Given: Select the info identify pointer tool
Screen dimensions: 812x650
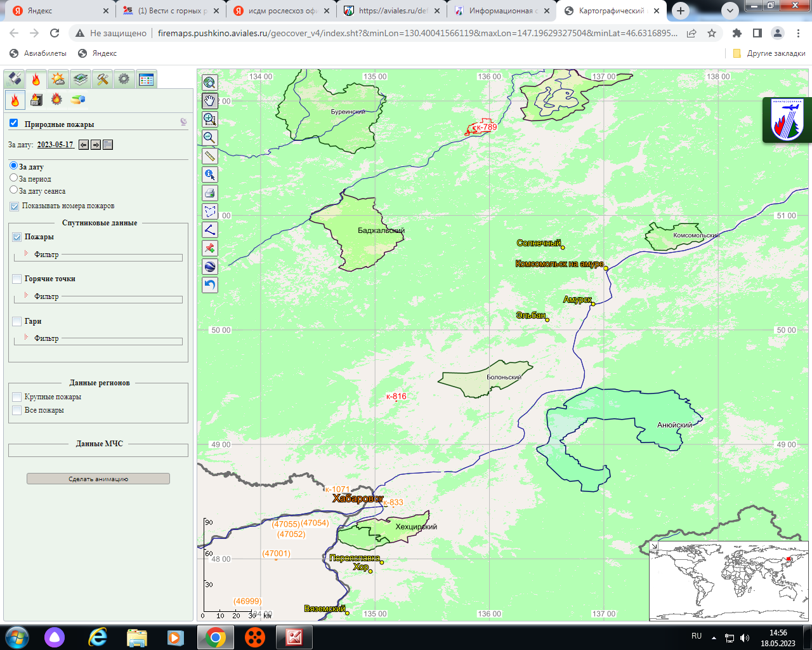Looking at the screenshot, I should [210, 175].
